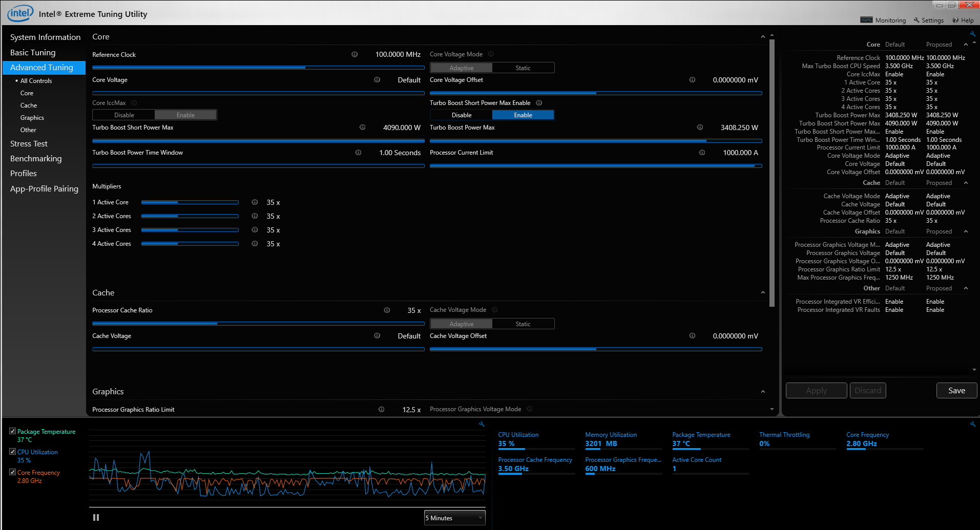The height and width of the screenshot is (530, 980).
Task: Click the Reference Clock slider
Action: pos(258,68)
